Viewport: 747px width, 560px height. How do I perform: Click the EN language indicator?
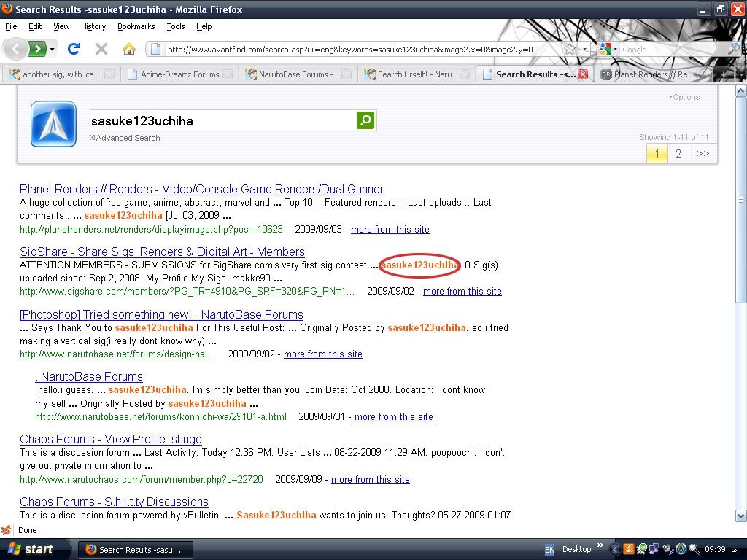click(x=549, y=550)
